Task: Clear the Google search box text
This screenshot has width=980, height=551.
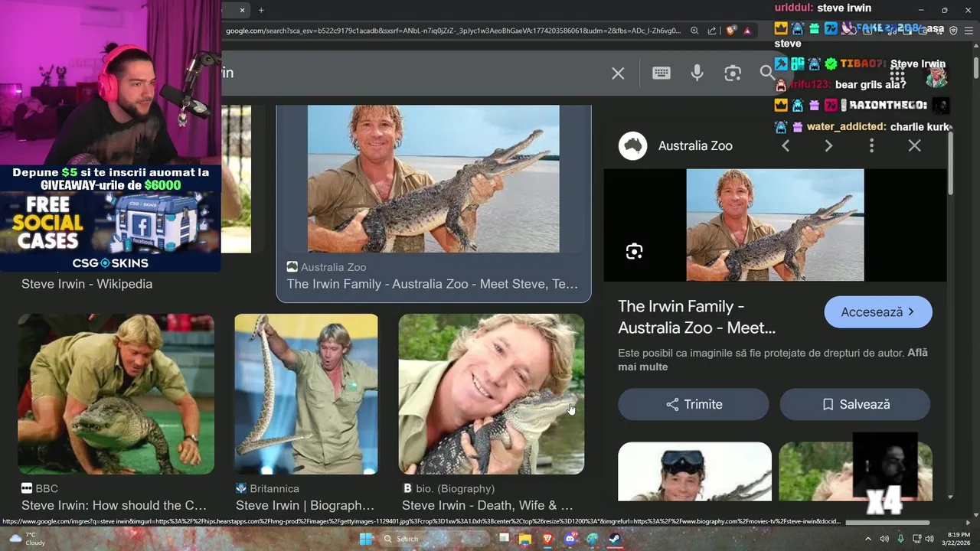Action: click(x=618, y=73)
